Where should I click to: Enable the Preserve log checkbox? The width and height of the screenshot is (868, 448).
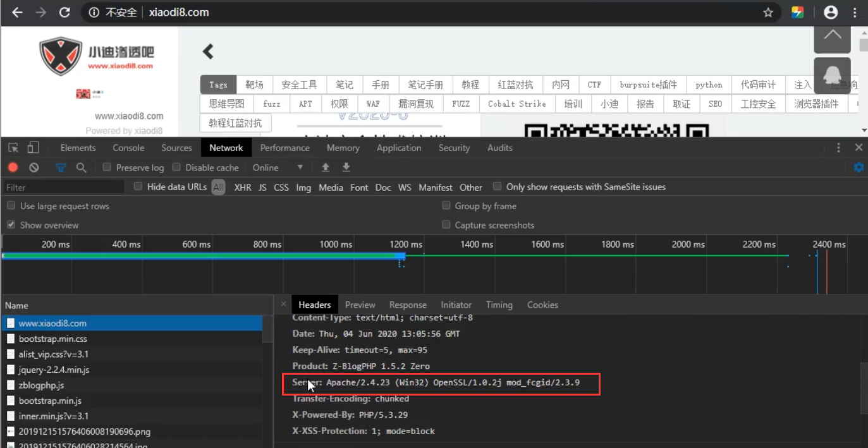click(x=107, y=167)
